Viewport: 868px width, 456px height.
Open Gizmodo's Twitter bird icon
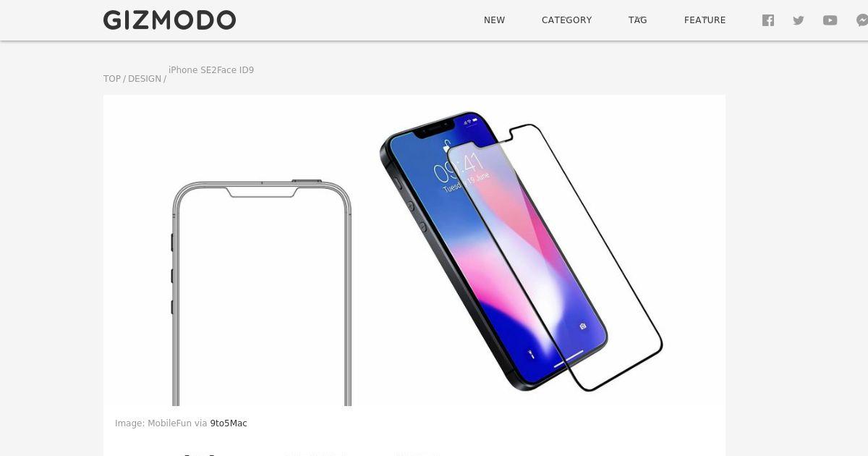click(x=799, y=20)
